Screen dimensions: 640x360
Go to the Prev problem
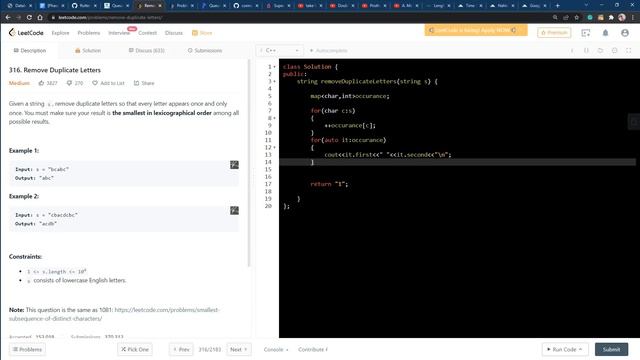coord(181,349)
